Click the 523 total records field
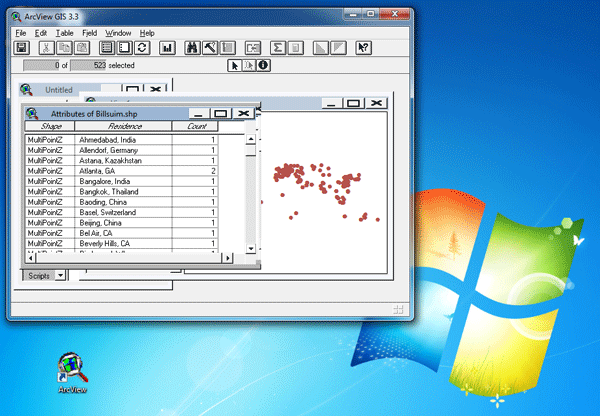Viewport: 600px width, 416px height. pyautogui.click(x=88, y=65)
